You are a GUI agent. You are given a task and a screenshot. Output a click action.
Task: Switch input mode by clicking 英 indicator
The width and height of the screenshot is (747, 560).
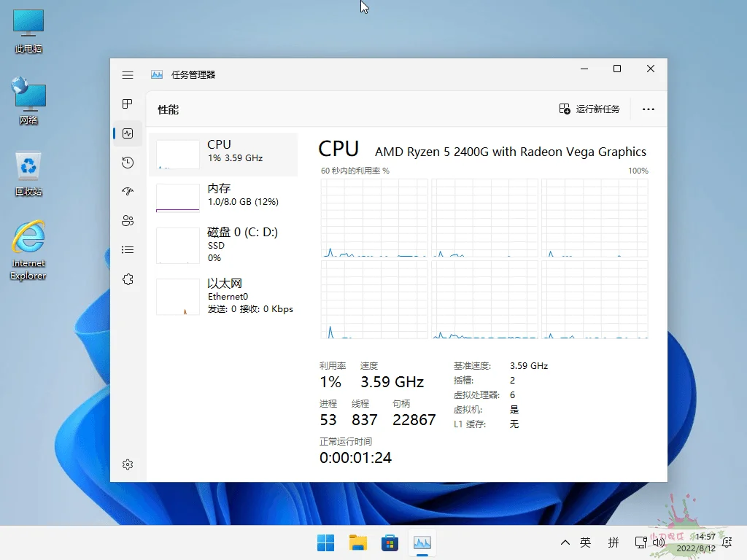584,542
